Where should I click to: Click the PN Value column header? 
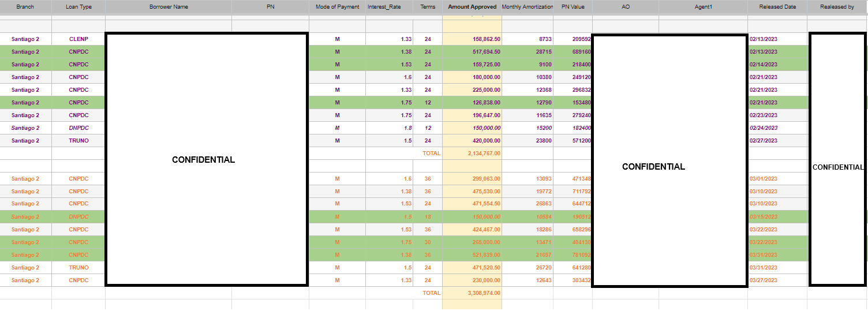pos(573,7)
